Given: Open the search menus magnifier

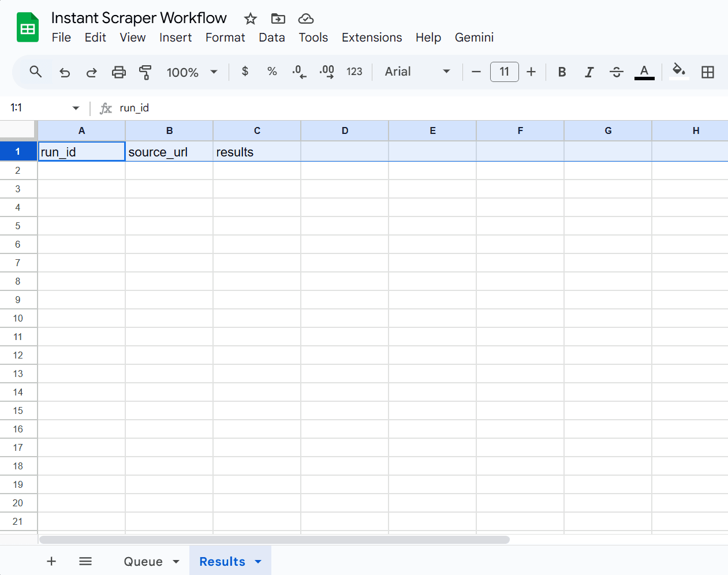Looking at the screenshot, I should [36, 72].
